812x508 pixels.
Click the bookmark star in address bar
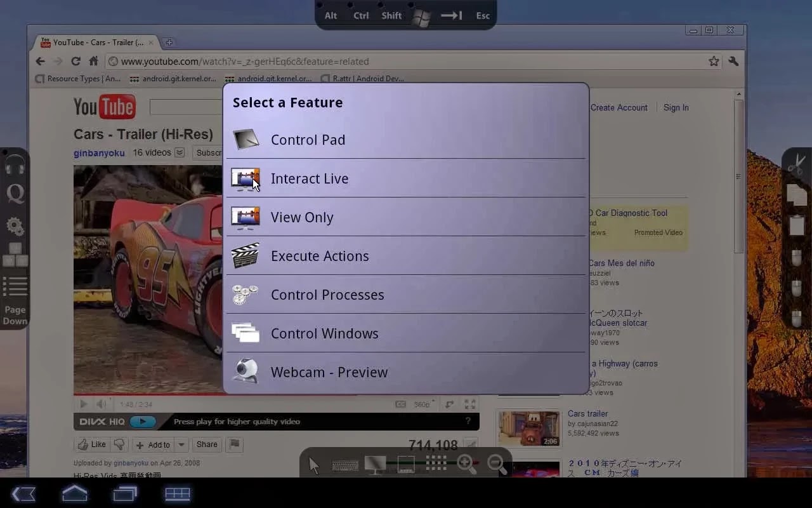click(x=714, y=62)
